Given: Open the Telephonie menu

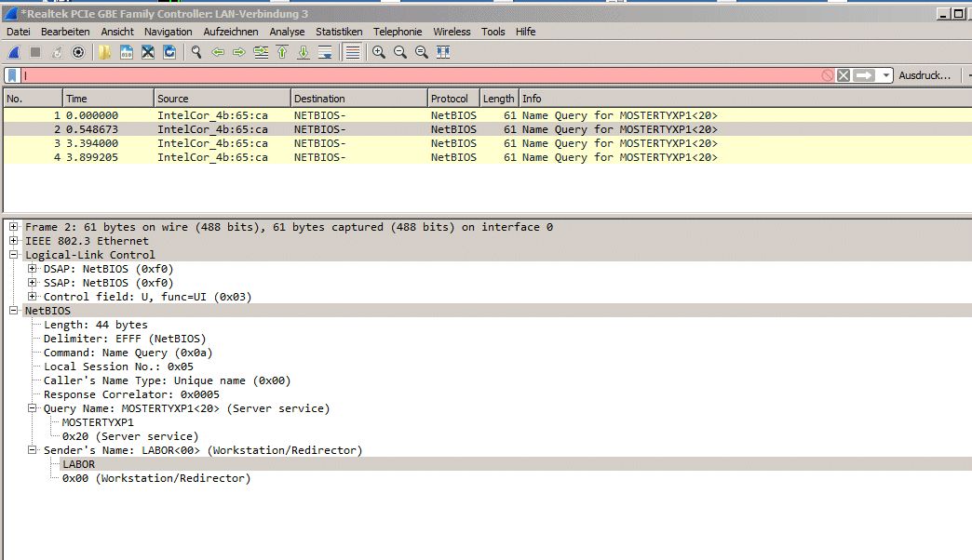Looking at the screenshot, I should tap(398, 32).
